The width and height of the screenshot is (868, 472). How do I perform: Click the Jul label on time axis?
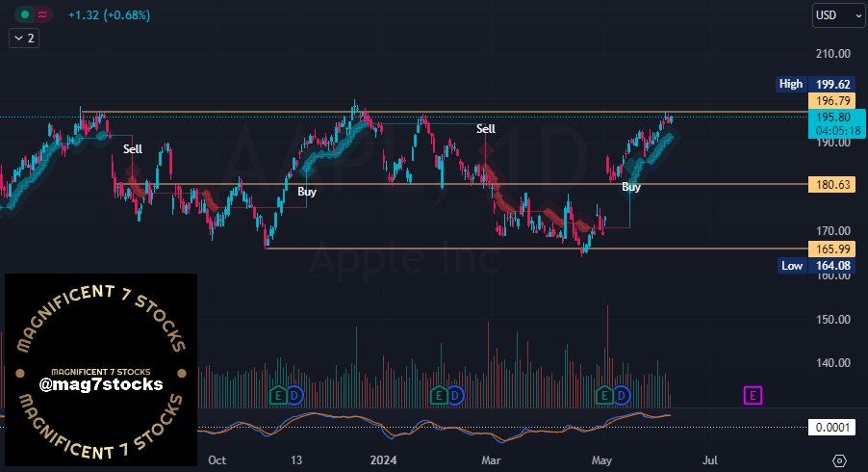coord(709,460)
